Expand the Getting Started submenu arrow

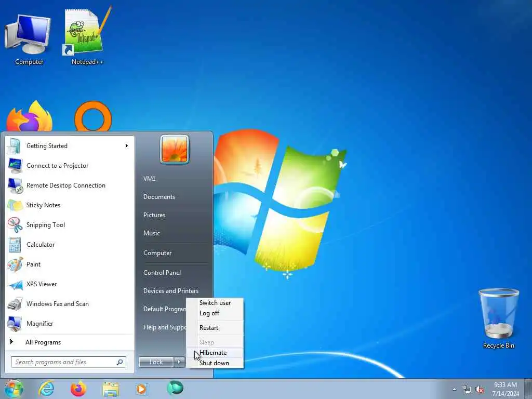coord(127,146)
